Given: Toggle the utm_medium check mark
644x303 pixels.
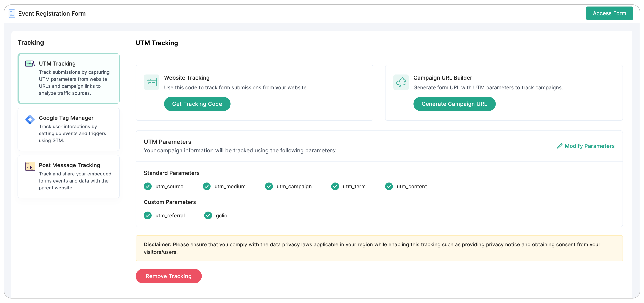Looking at the screenshot, I should point(207,186).
